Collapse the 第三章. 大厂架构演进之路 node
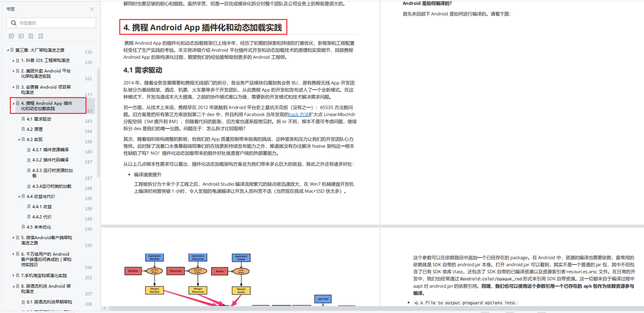The image size is (644, 313). [8, 50]
